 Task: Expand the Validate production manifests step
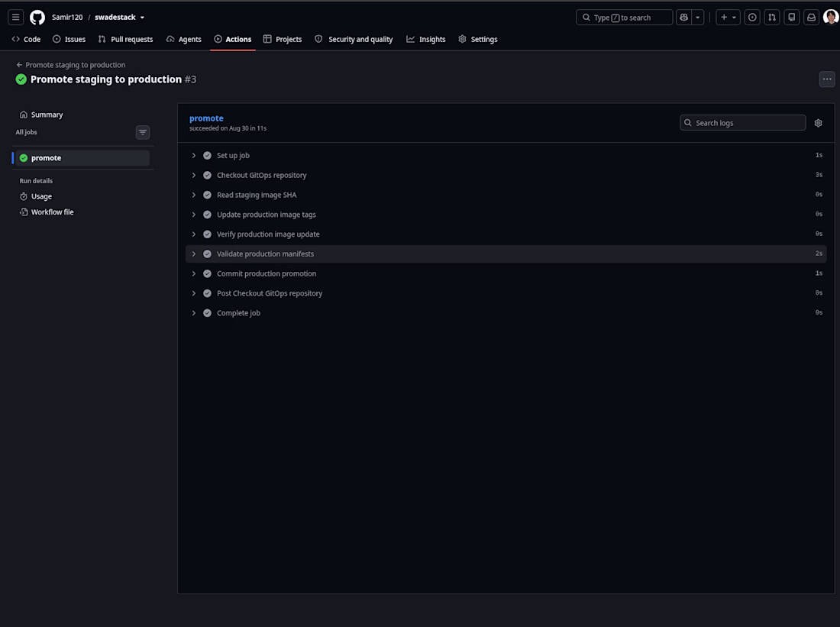[x=506, y=254]
